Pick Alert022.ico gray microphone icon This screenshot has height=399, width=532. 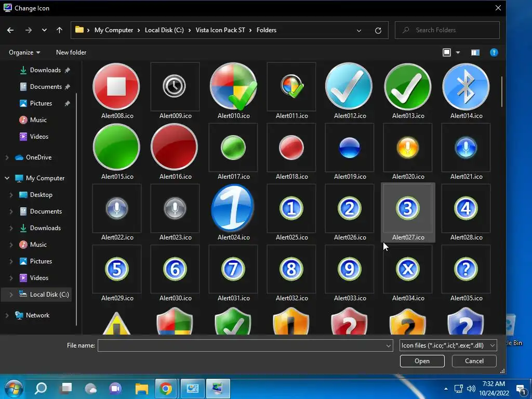click(x=116, y=208)
